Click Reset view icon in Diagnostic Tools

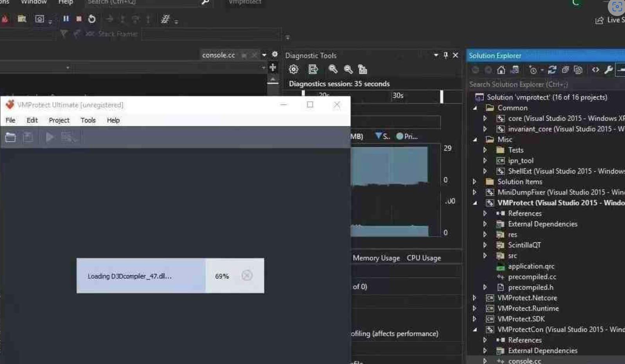pos(363,69)
